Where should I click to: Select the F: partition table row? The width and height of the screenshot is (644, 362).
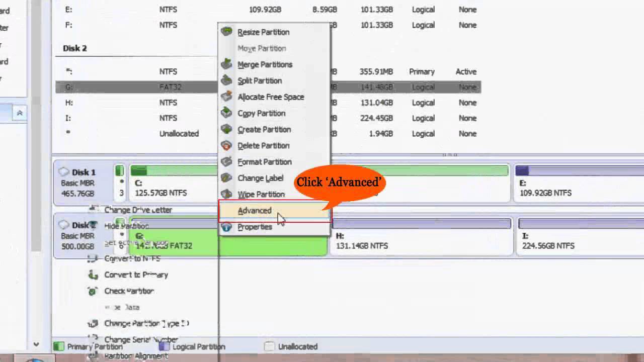pos(268,25)
